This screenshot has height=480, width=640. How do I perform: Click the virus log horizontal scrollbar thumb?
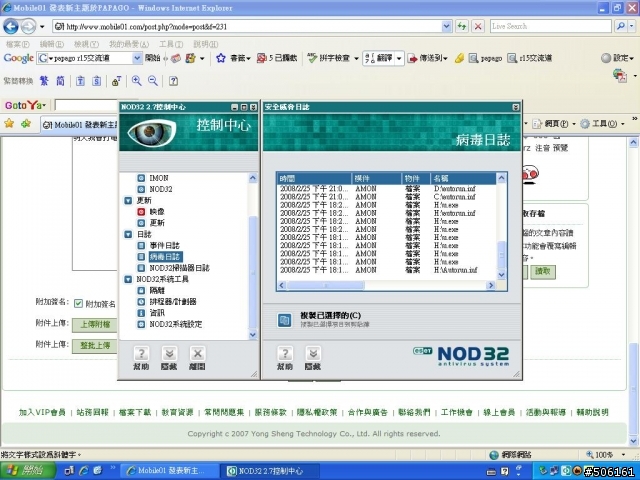click(325, 285)
